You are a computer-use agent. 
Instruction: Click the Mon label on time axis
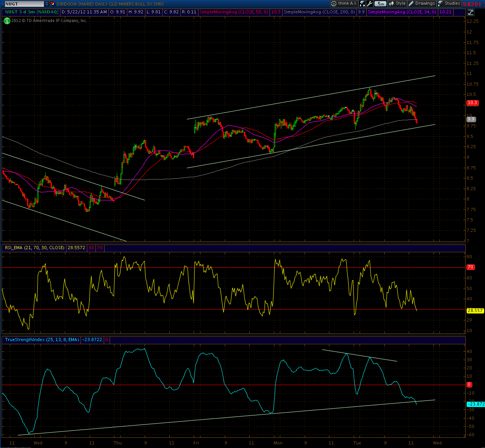[278, 443]
